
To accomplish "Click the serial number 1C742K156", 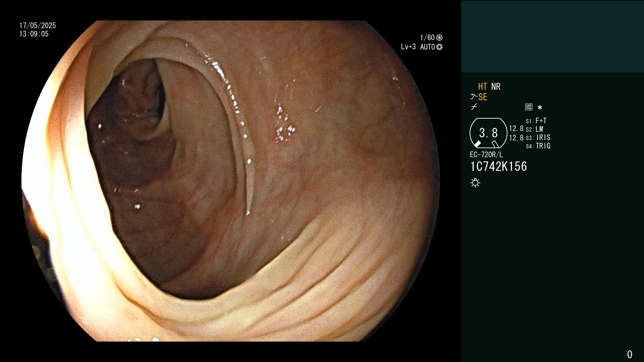I will pyautogui.click(x=498, y=167).
